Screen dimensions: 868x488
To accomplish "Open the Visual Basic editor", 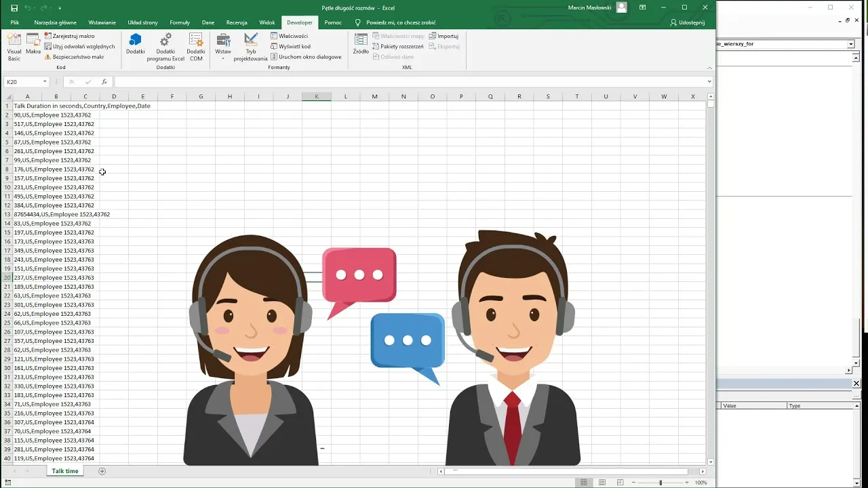I will (x=14, y=46).
